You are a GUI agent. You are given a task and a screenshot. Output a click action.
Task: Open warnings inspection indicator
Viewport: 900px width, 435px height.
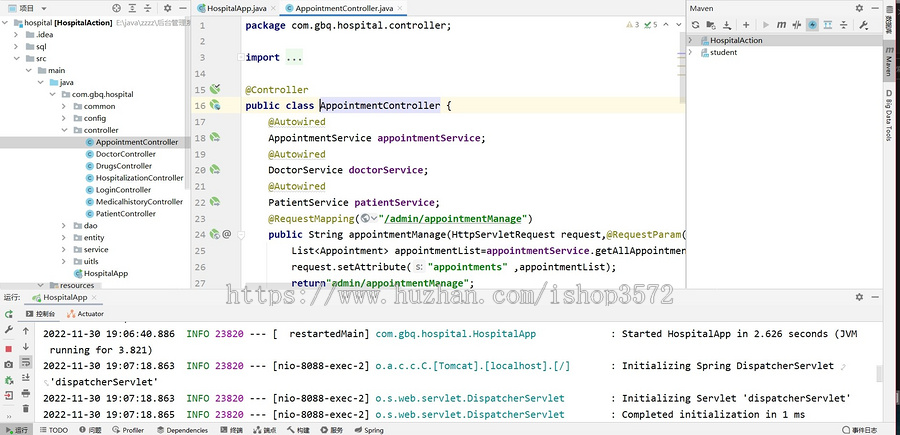point(633,25)
